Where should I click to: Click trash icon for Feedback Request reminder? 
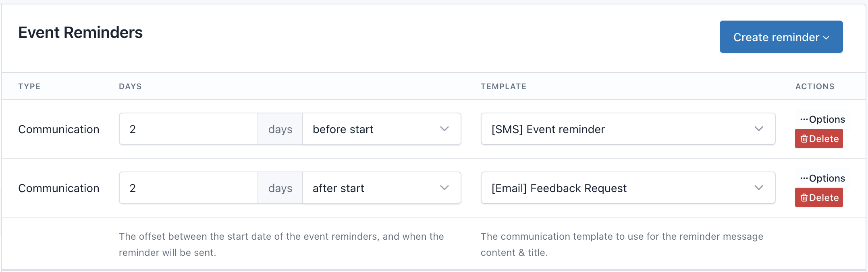tap(804, 198)
